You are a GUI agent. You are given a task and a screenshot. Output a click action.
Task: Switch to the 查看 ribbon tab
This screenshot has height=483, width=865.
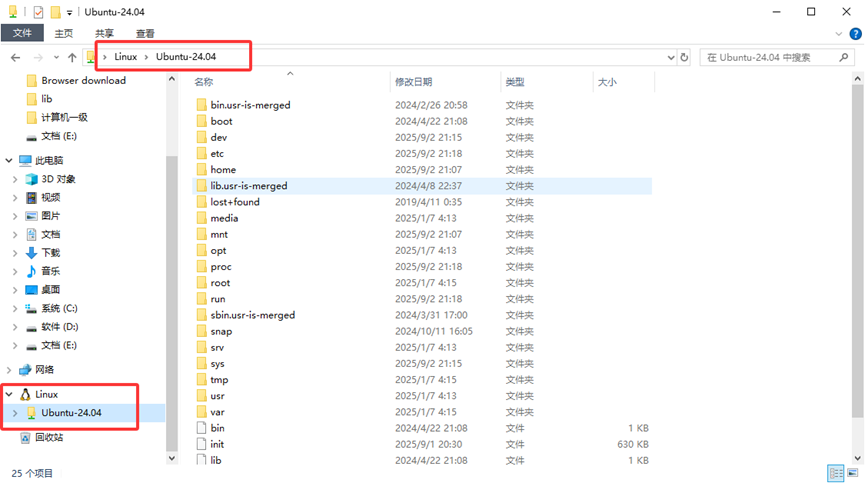tap(145, 33)
